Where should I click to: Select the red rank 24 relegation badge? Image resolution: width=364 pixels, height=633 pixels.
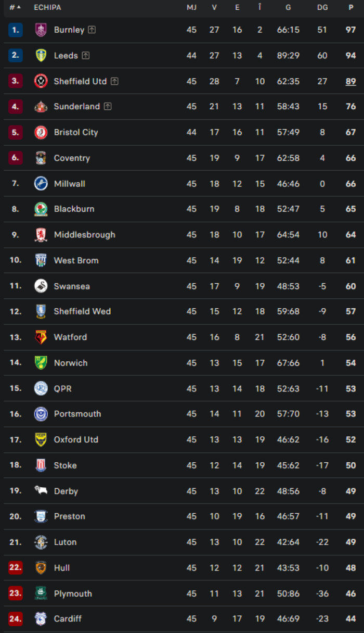pos(16,618)
